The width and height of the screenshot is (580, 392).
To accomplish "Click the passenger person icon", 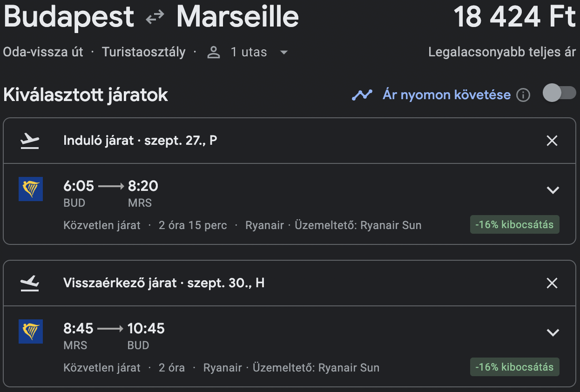I will point(214,52).
